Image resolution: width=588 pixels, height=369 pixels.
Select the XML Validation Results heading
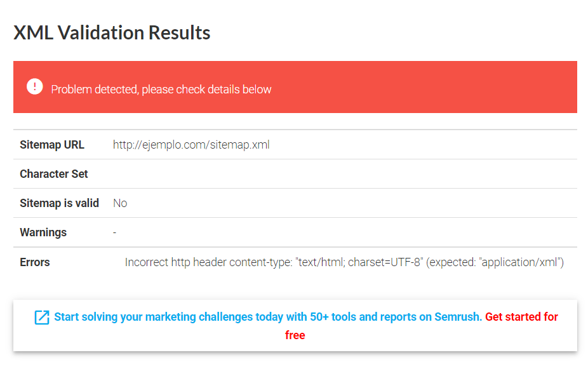(112, 32)
